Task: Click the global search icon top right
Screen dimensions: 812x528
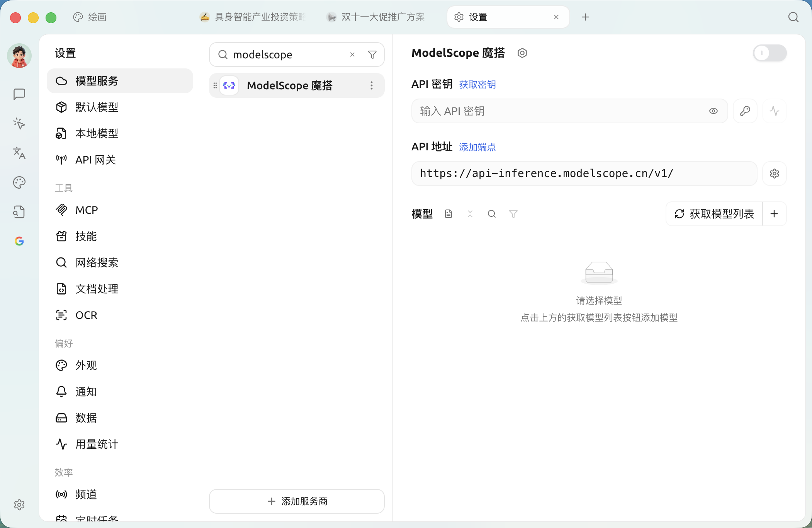Action: pyautogui.click(x=793, y=17)
